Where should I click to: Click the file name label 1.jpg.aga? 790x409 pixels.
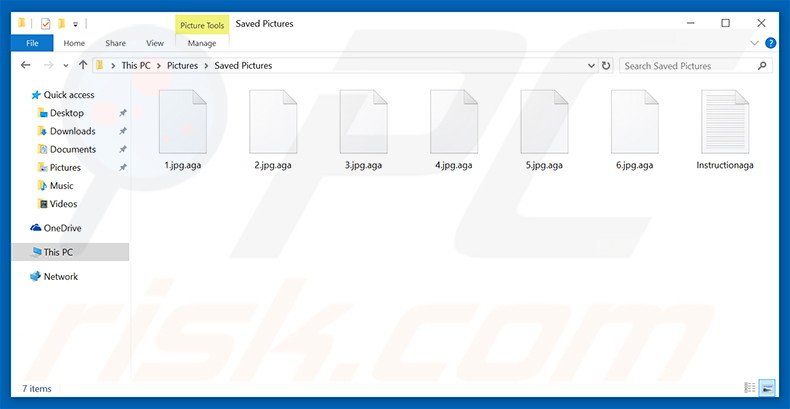(x=183, y=165)
